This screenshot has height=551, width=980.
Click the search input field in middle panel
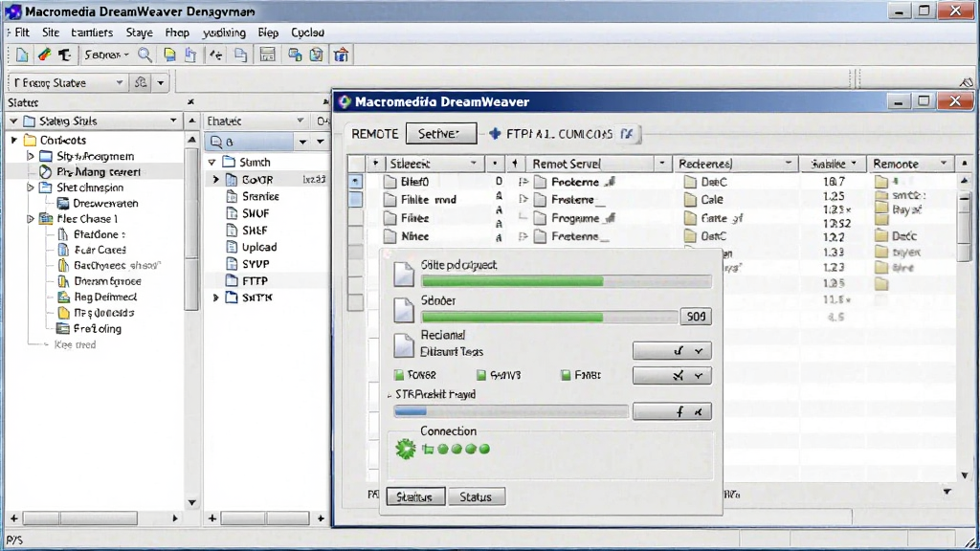[250, 142]
